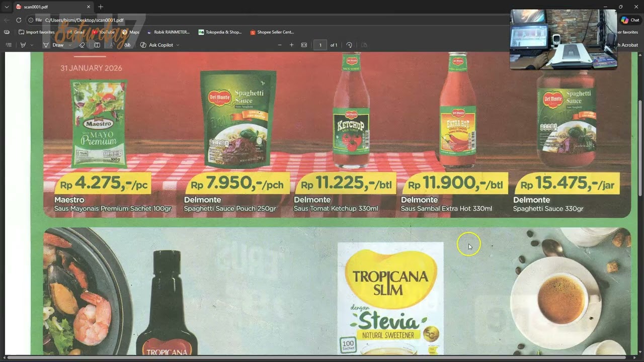Click the "Maestro" brand name text

pyautogui.click(x=69, y=200)
